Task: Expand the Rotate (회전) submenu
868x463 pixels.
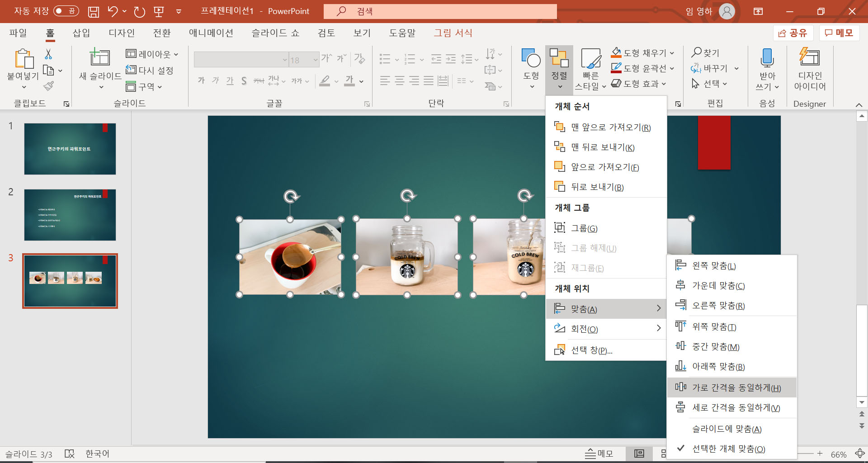Action: click(x=606, y=329)
